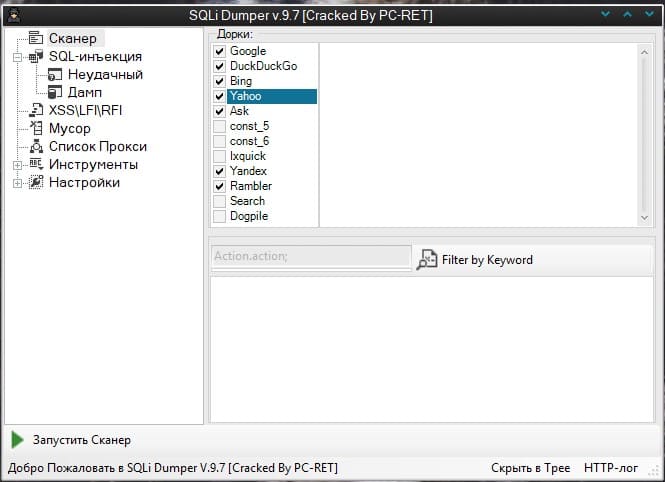Image resolution: width=665 pixels, height=482 pixels.
Task: Click the up chevron in title bar
Action: coord(627,14)
